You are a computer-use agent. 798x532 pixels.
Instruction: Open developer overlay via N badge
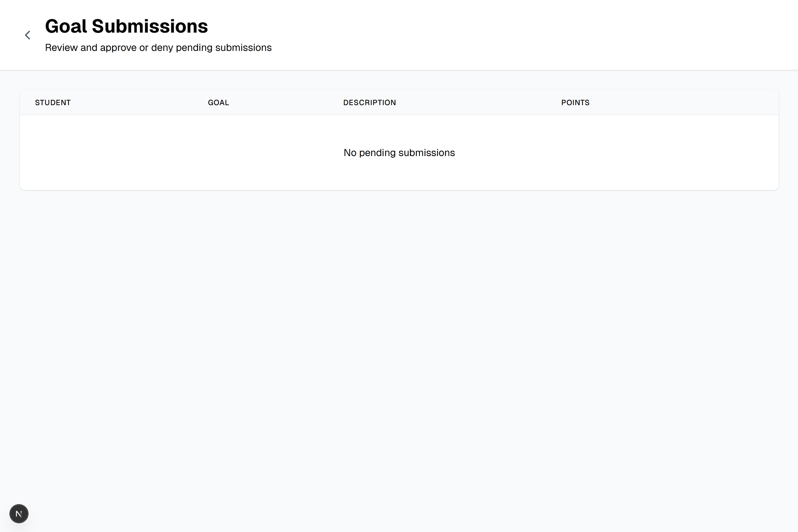pos(19,513)
